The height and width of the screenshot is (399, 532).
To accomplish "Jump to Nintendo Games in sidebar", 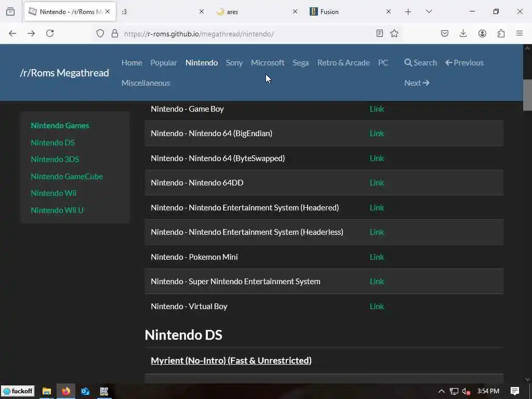I will tap(60, 126).
